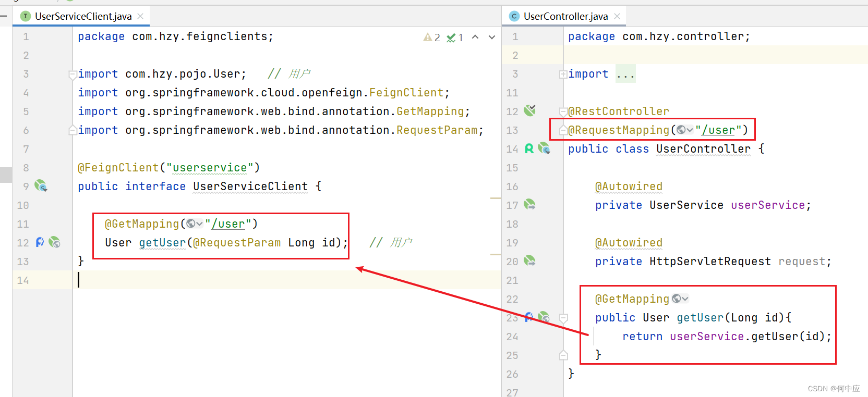The height and width of the screenshot is (397, 868).
Task: Click userService field on line 17
Action: [x=768, y=205]
